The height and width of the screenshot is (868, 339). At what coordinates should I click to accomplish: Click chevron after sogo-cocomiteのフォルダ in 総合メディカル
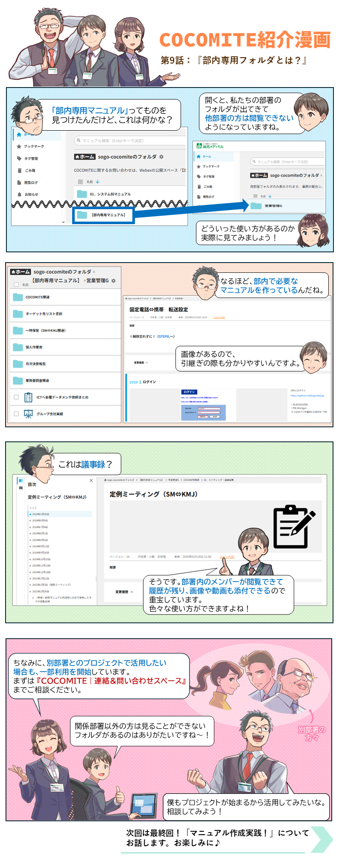321,175
